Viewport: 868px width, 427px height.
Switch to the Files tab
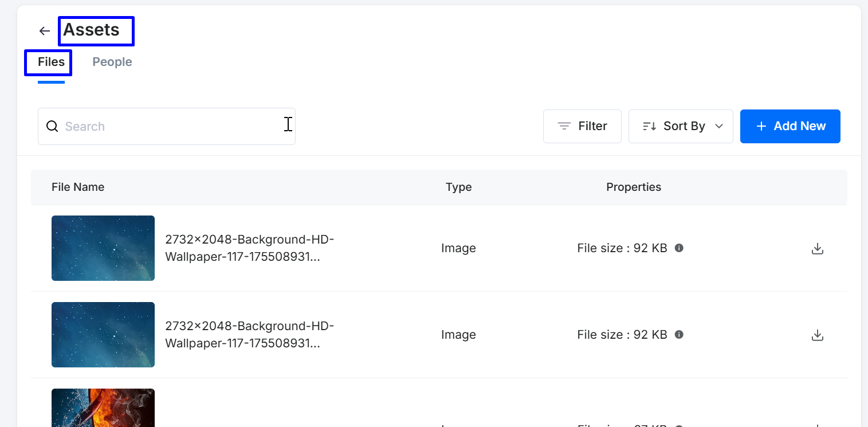click(x=51, y=62)
